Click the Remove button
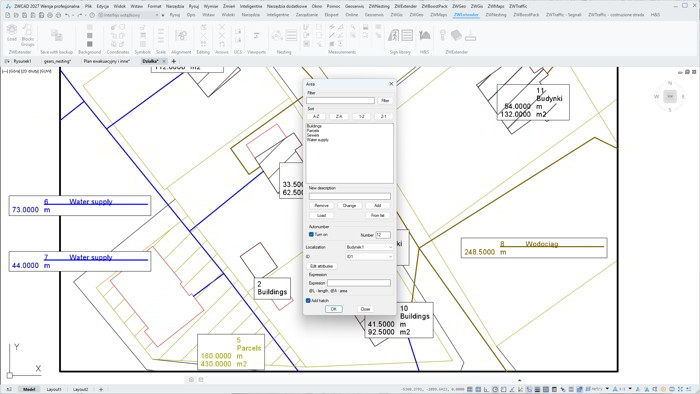The width and height of the screenshot is (700, 394). pyautogui.click(x=321, y=206)
